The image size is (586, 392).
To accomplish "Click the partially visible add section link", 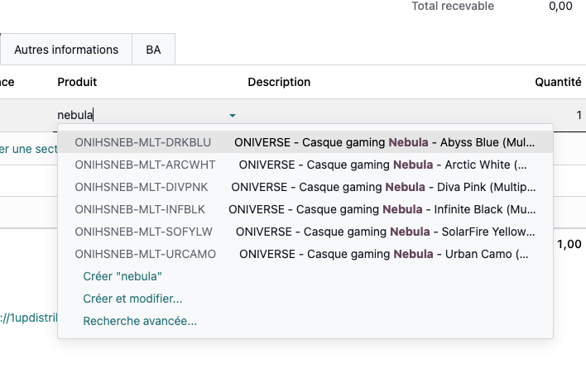I will point(29,149).
